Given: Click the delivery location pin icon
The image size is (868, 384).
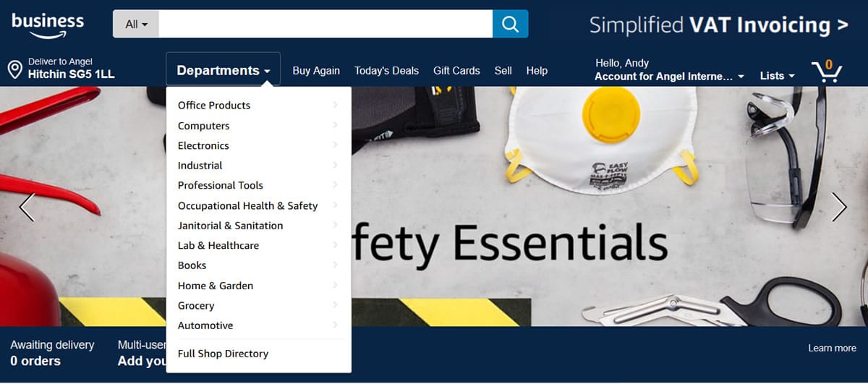Looking at the screenshot, I should pyautogui.click(x=14, y=70).
